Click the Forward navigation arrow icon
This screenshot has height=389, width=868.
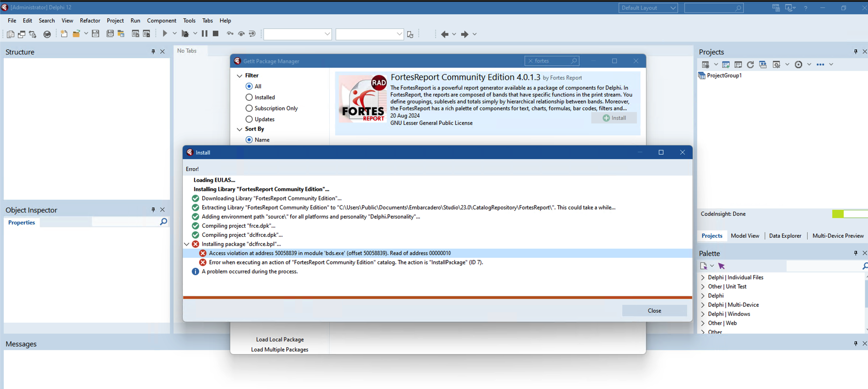click(465, 34)
